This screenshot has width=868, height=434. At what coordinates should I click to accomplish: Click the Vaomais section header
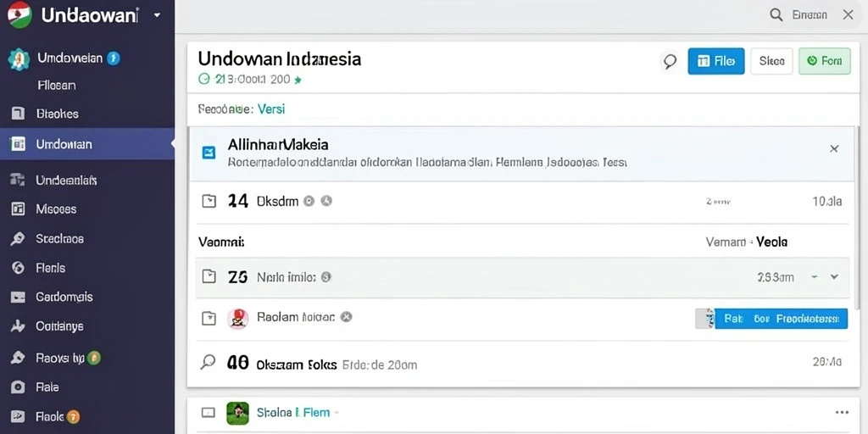(221, 242)
